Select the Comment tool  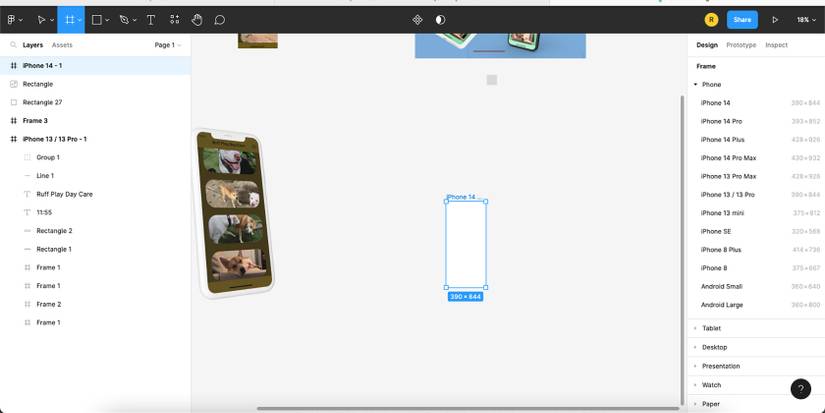coord(220,20)
